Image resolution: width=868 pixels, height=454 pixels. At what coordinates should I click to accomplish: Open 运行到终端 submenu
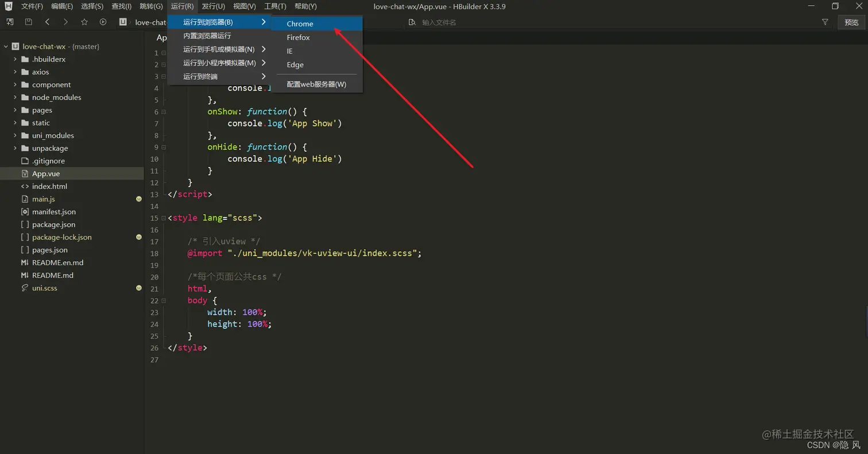click(219, 77)
